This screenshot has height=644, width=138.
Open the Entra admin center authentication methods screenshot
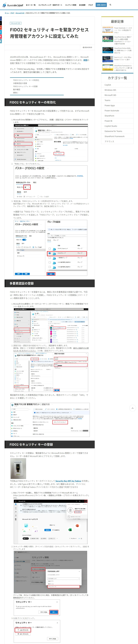click(x=51, y=143)
